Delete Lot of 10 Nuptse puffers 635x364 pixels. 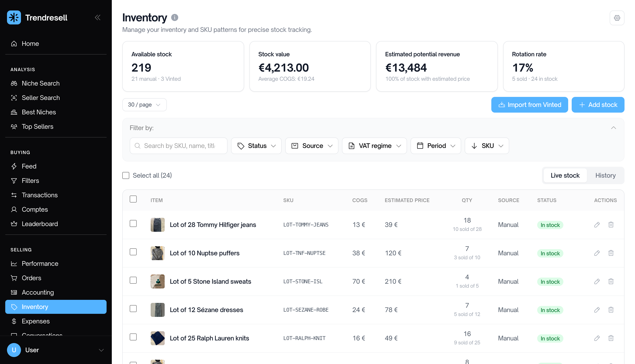pos(611,253)
